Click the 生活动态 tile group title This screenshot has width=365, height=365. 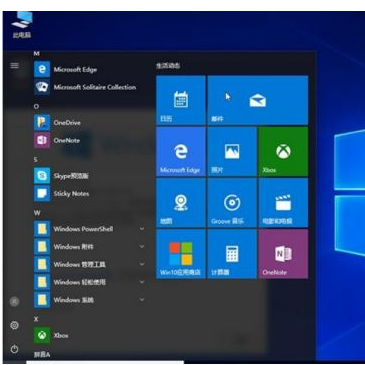(168, 66)
